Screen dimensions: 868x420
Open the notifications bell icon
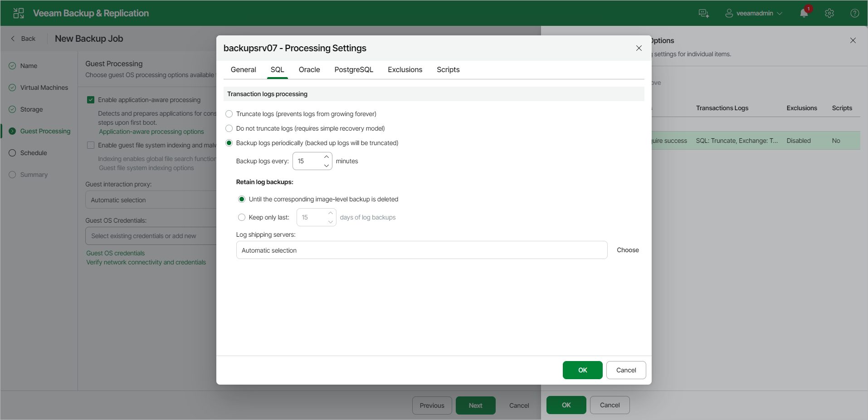tap(804, 13)
